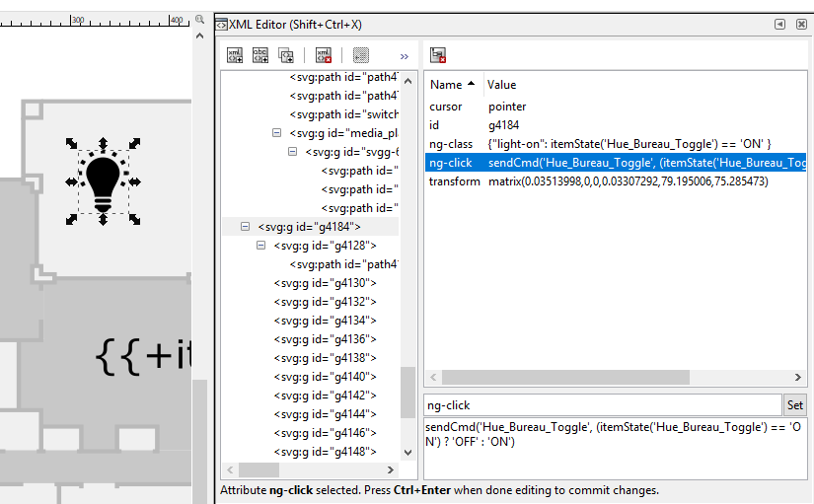Collapse the svg:g g4184 node
The image size is (814, 504).
coord(246,227)
